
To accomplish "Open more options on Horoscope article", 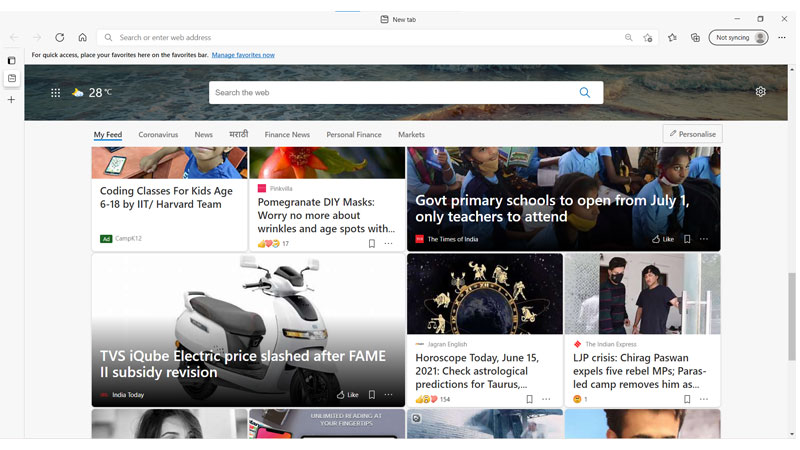I will (546, 399).
